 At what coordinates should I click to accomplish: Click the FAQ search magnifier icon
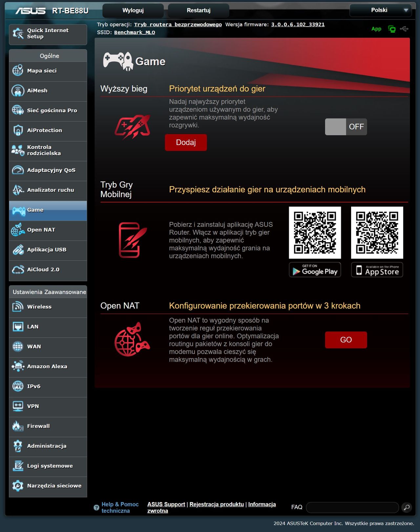[407, 507]
